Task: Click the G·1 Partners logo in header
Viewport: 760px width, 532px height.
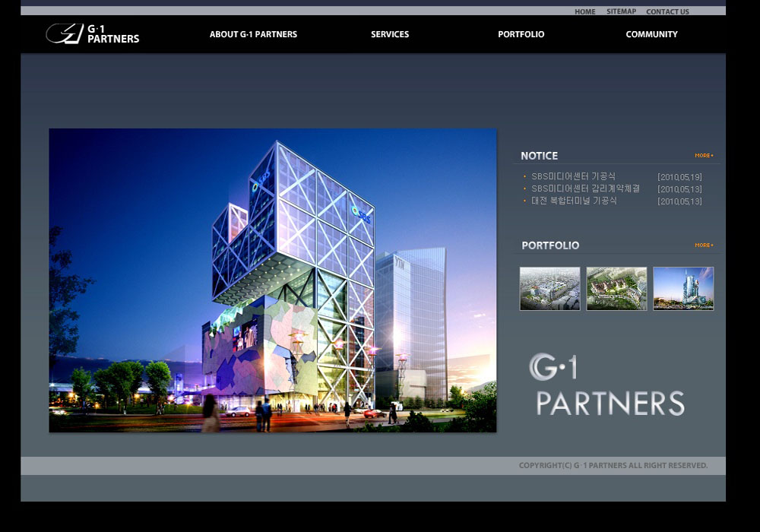Action: point(92,33)
